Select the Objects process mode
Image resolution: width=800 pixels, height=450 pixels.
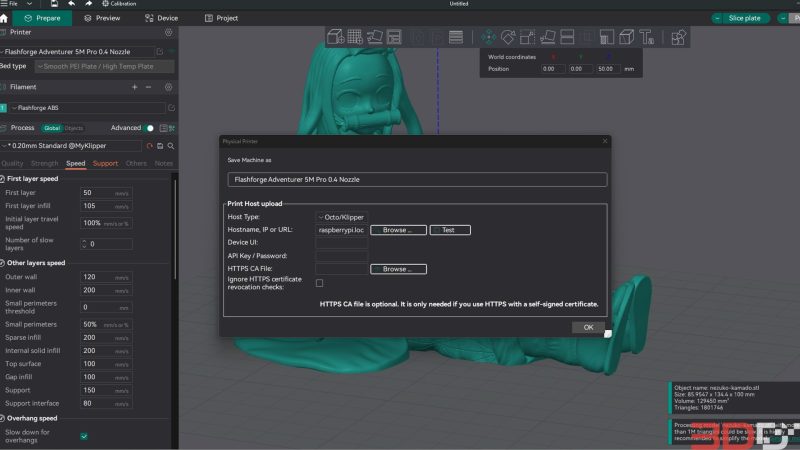73,128
